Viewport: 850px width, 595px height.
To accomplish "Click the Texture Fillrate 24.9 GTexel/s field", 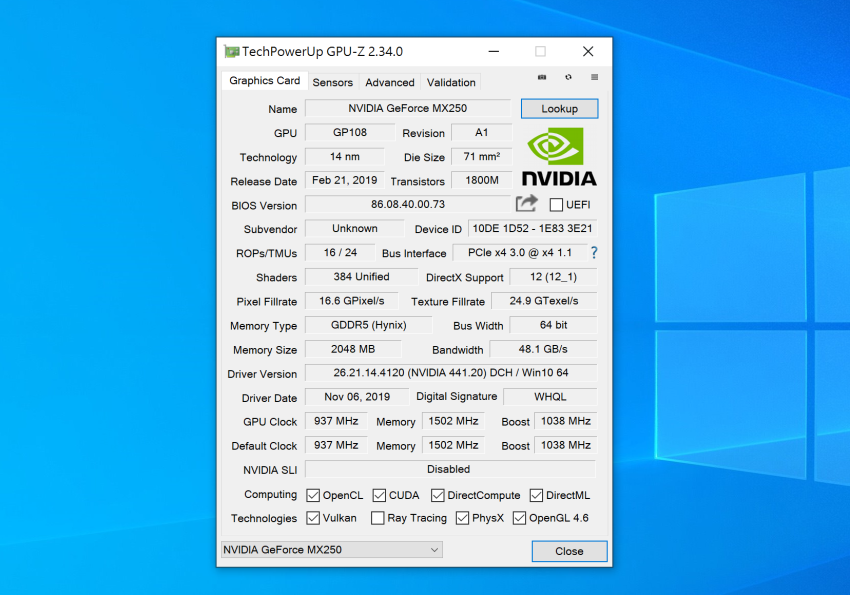I will (544, 301).
